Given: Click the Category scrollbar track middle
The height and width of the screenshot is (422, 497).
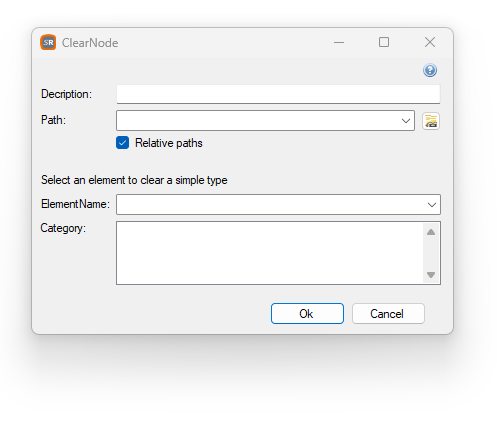Looking at the screenshot, I should 431,253.
